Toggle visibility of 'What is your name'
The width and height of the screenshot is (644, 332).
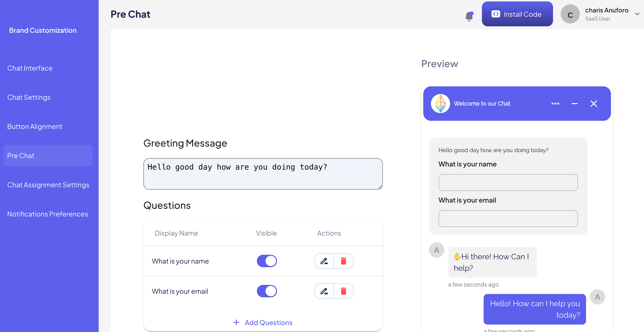click(x=267, y=261)
